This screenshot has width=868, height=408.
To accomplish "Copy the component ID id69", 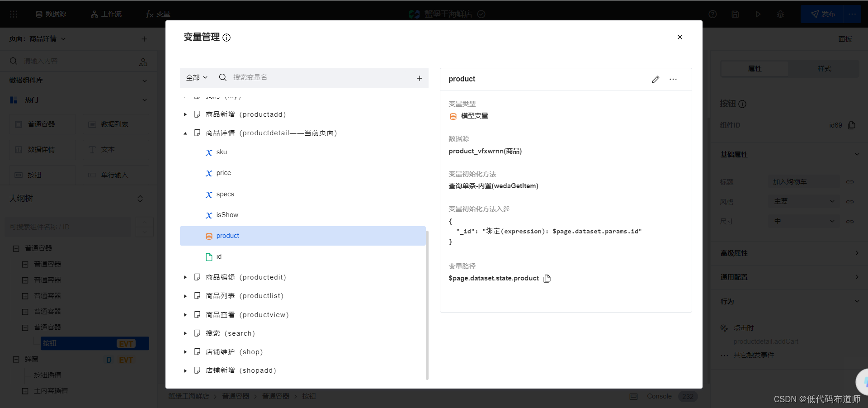I will [852, 125].
